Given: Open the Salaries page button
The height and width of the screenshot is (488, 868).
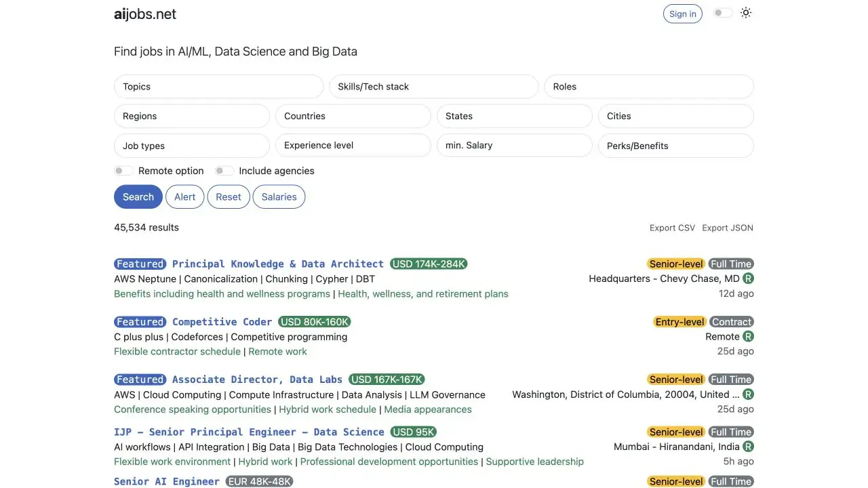Looking at the screenshot, I should click(279, 197).
